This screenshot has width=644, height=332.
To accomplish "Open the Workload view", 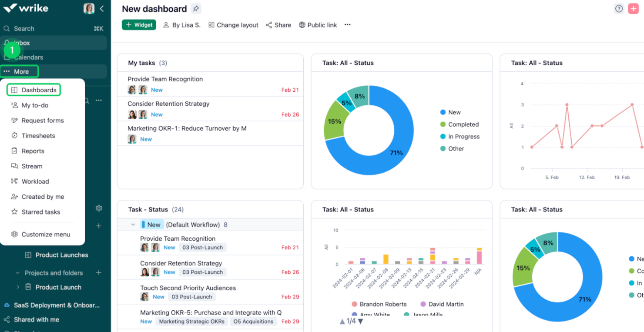I will (x=35, y=181).
